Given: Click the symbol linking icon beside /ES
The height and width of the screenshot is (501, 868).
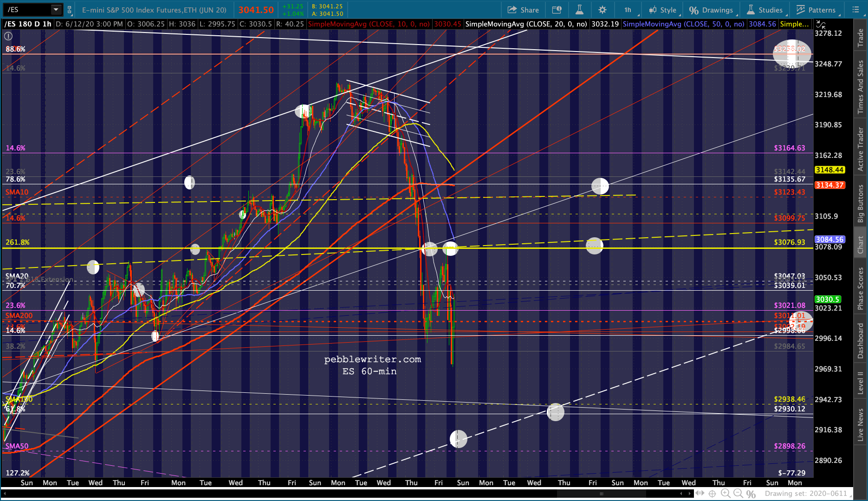Looking at the screenshot, I should pyautogui.click(x=70, y=10).
